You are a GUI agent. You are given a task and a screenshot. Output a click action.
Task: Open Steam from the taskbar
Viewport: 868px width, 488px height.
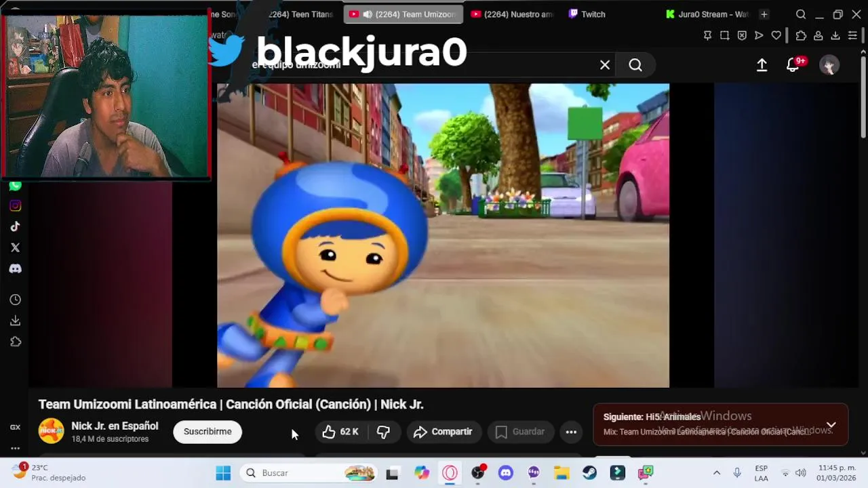pyautogui.click(x=589, y=473)
